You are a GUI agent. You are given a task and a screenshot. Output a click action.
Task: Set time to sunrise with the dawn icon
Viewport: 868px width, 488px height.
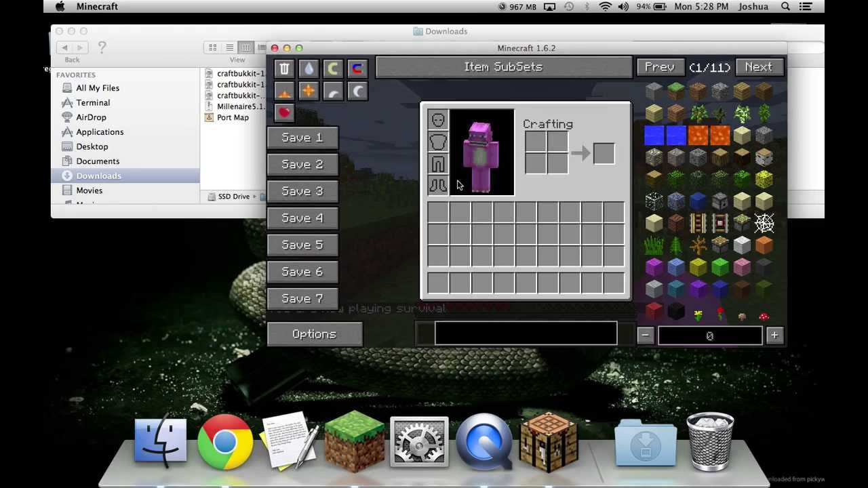(284, 91)
